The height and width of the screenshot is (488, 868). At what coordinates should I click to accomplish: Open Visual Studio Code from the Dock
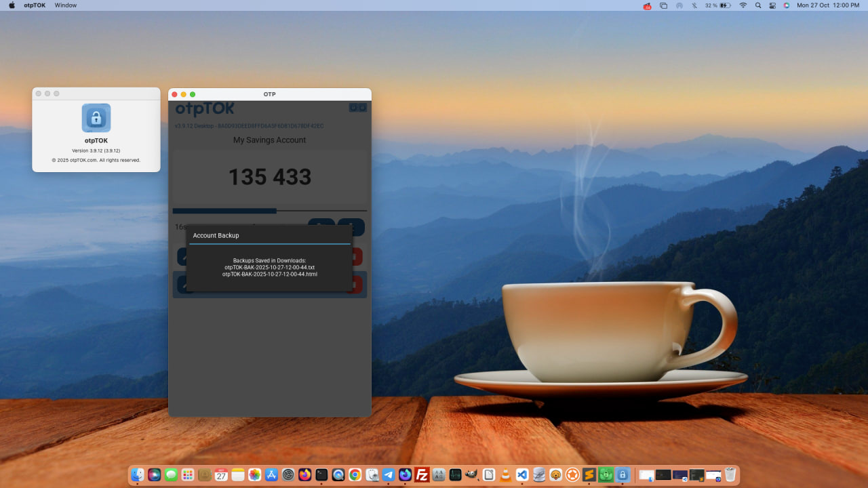521,474
